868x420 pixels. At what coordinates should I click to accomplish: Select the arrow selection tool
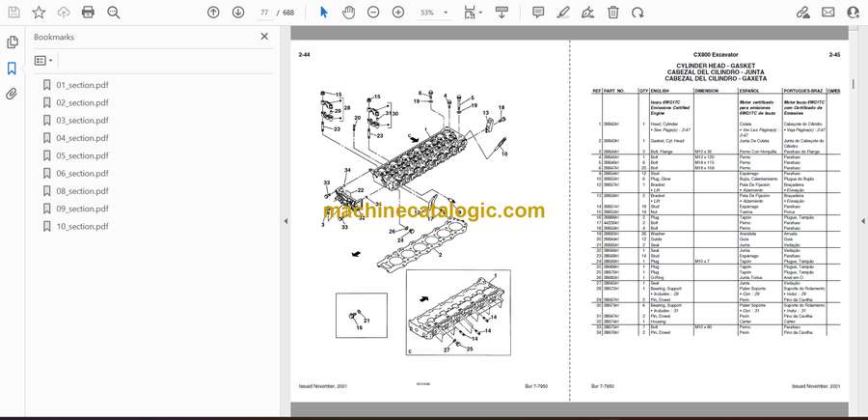(x=324, y=13)
